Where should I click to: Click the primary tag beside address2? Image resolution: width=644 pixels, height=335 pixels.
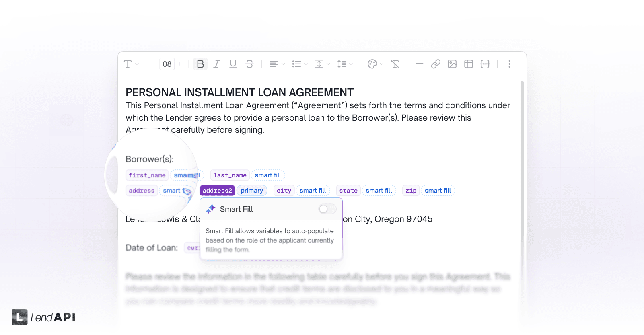click(252, 191)
